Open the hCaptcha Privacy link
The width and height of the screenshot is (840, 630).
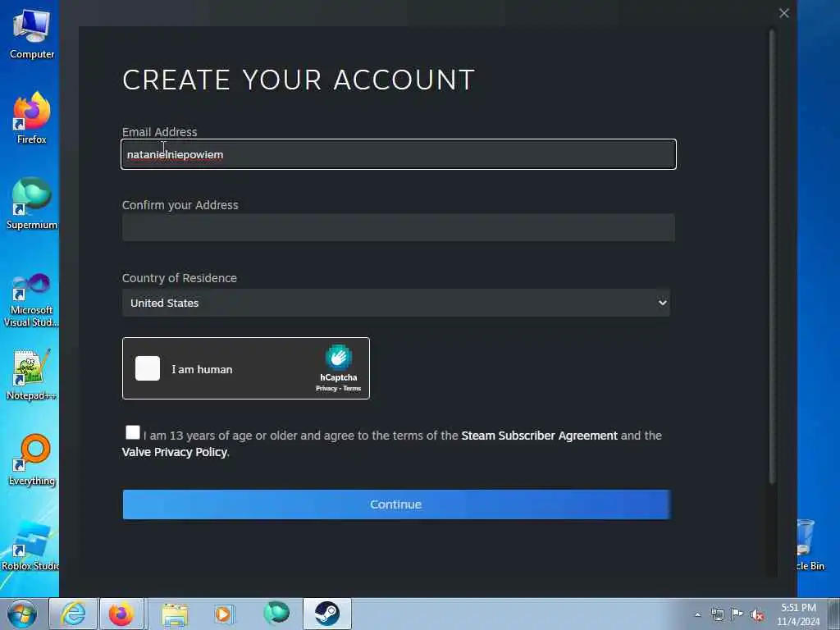click(326, 388)
